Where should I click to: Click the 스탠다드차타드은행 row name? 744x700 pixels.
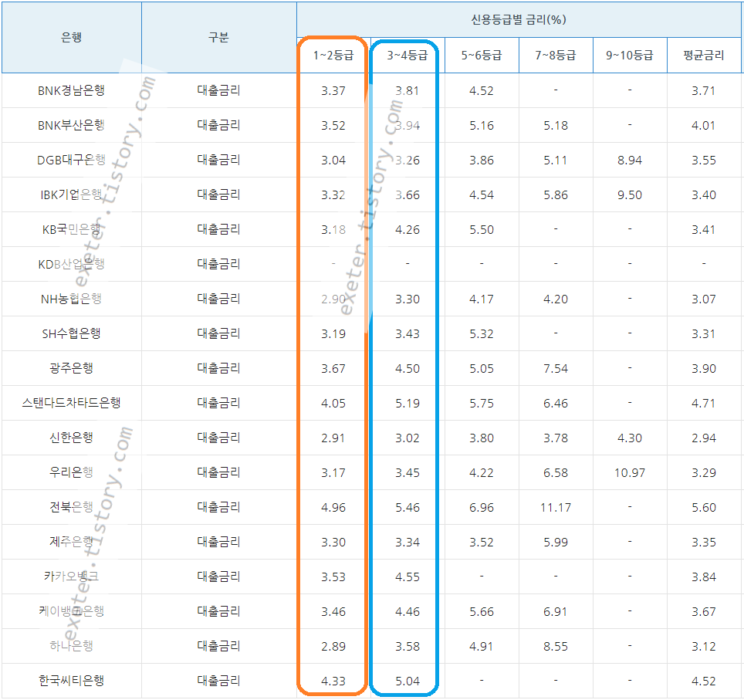(x=71, y=403)
